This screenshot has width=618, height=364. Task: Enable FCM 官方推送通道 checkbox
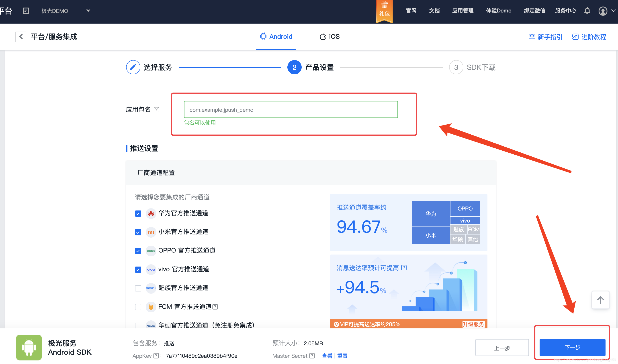coord(138,307)
